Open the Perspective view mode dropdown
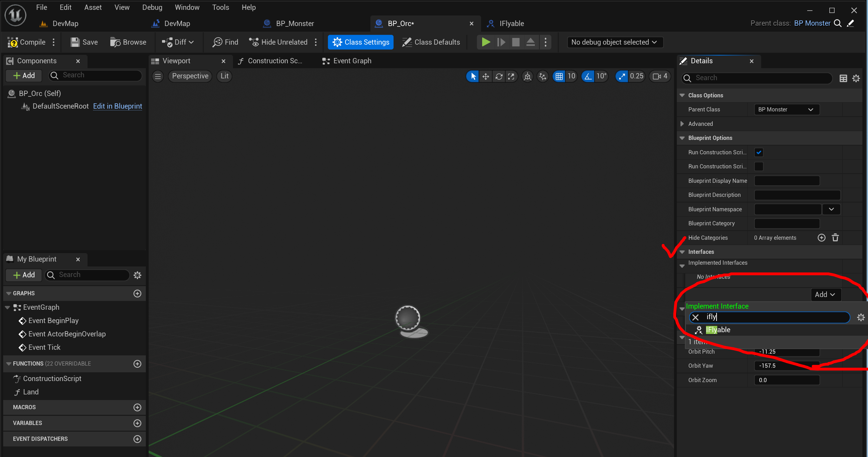Screen dimensions: 868x457 [190, 76]
